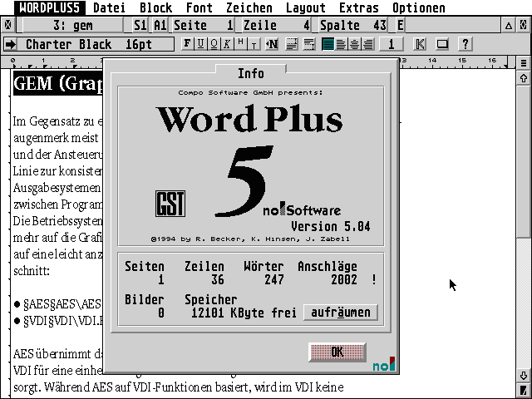Click the '§VDI§VDI\VDI' bullet line
This screenshot has height=399, width=532.
pyautogui.click(x=58, y=321)
